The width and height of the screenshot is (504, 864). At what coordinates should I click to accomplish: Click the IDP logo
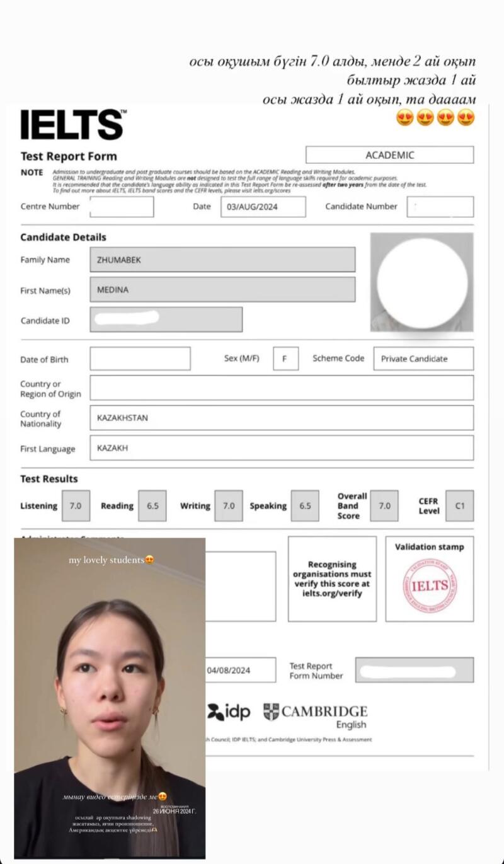click(229, 712)
